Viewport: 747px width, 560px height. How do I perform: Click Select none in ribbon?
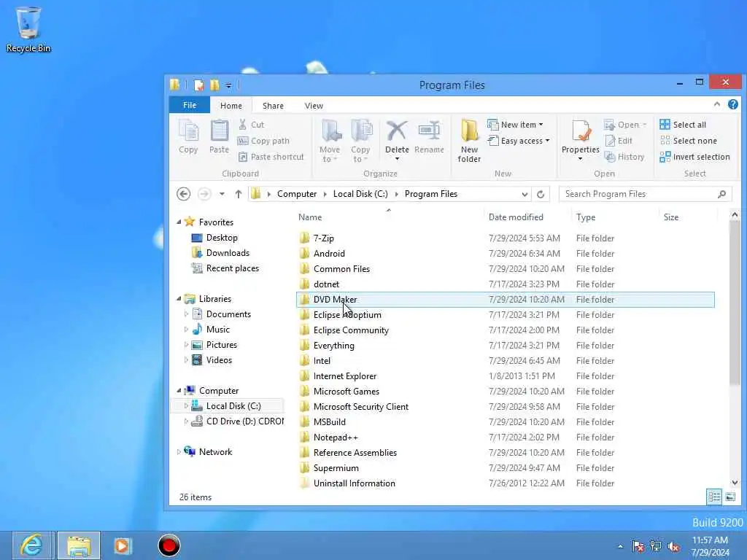tap(689, 141)
